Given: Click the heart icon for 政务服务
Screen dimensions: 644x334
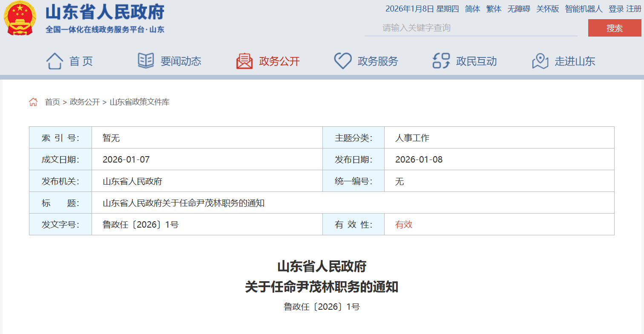Looking at the screenshot, I should (342, 61).
